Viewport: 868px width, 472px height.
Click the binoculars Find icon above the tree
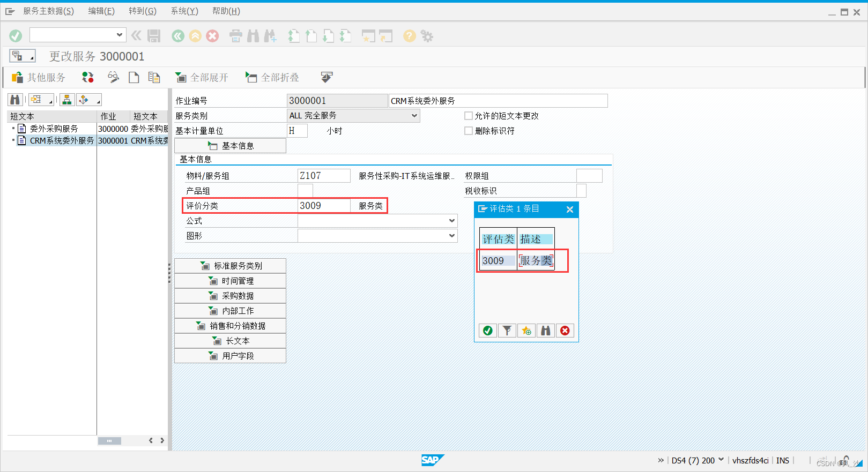click(x=15, y=100)
